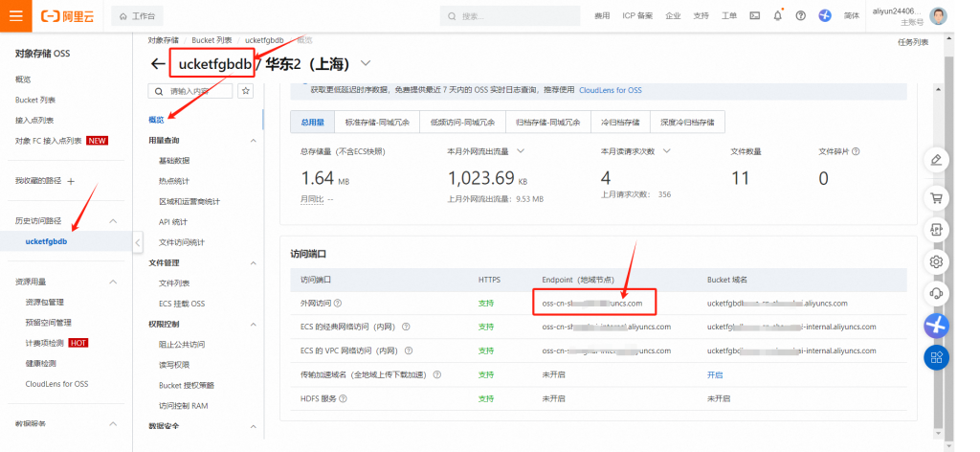Select the 总用量 tab
The height and width of the screenshot is (452, 980).
coord(313,123)
